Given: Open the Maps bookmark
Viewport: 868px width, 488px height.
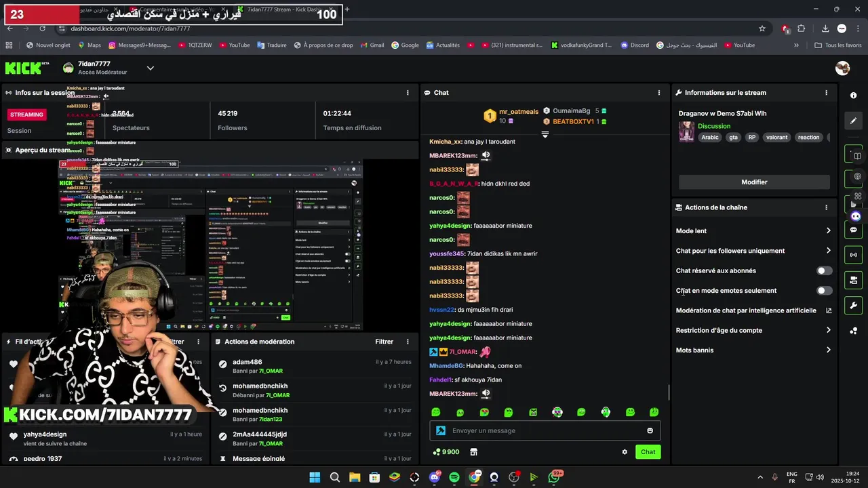Looking at the screenshot, I should (x=89, y=45).
